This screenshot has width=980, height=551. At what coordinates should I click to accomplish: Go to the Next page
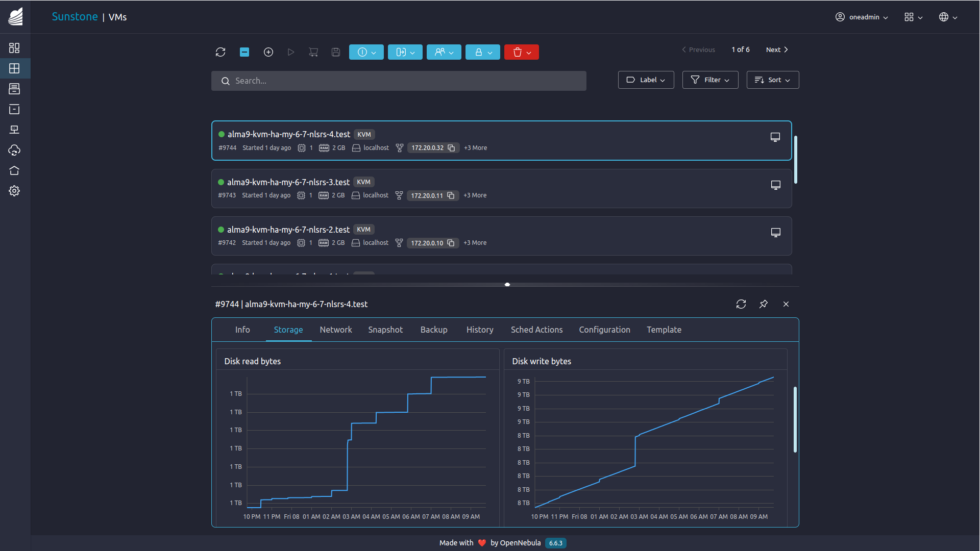tap(777, 49)
